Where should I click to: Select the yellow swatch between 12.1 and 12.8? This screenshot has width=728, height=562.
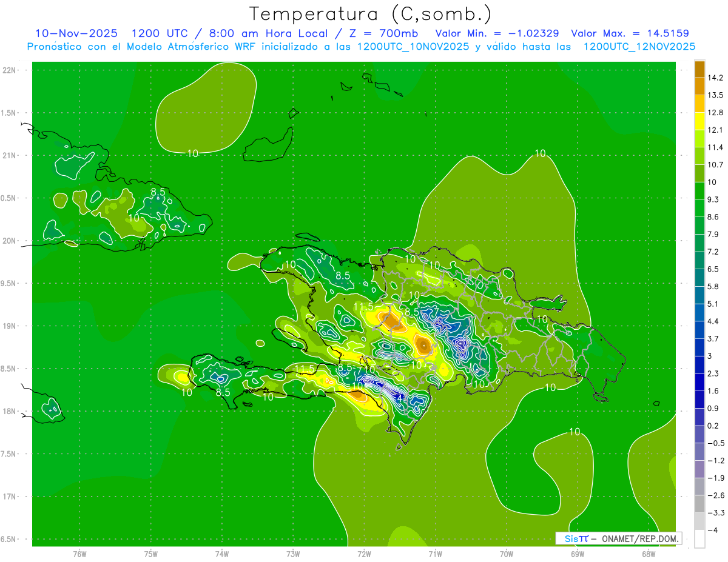click(x=699, y=121)
